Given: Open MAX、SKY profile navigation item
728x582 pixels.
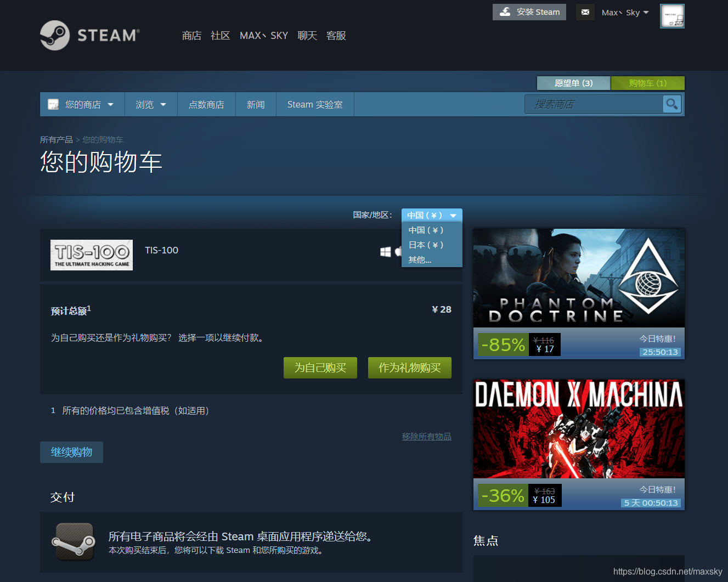Looking at the screenshot, I should [264, 36].
